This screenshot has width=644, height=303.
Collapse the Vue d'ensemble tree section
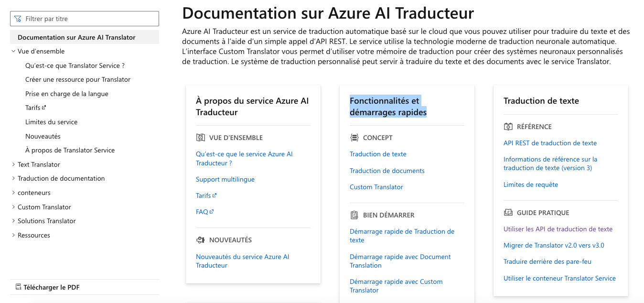pyautogui.click(x=13, y=51)
